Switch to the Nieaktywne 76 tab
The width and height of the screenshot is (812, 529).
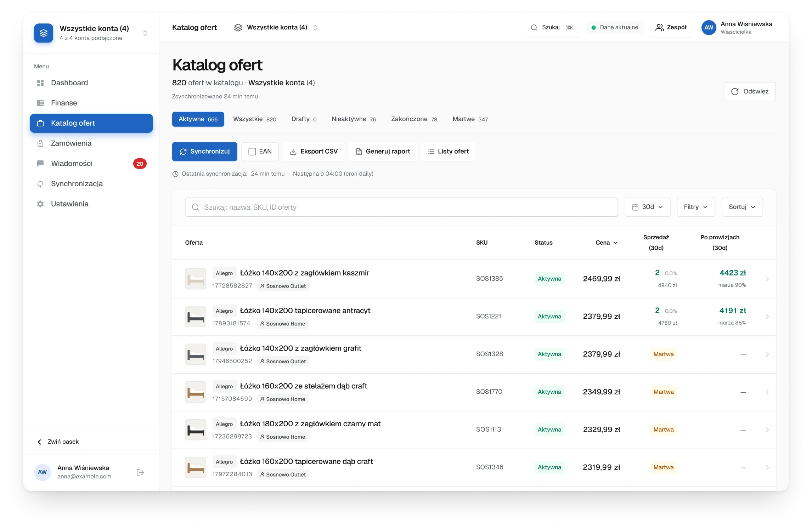pos(354,119)
